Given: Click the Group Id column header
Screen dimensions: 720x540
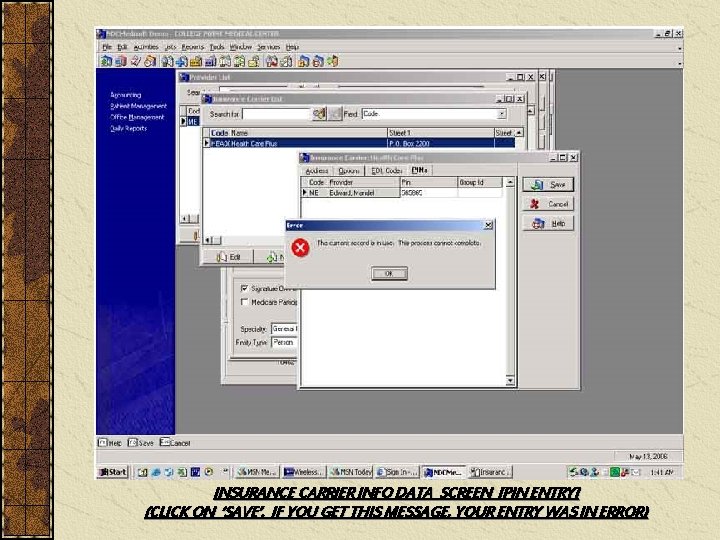Looking at the screenshot, I should click(x=479, y=182).
